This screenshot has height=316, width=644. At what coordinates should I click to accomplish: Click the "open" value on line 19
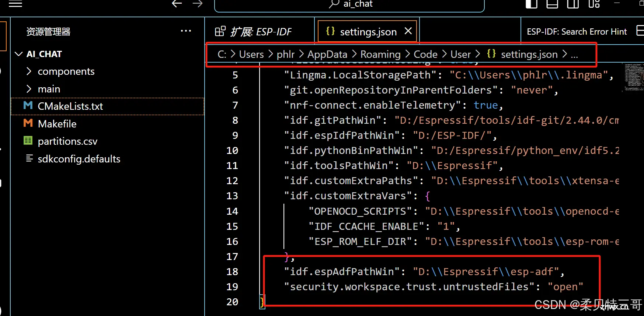tap(565, 287)
